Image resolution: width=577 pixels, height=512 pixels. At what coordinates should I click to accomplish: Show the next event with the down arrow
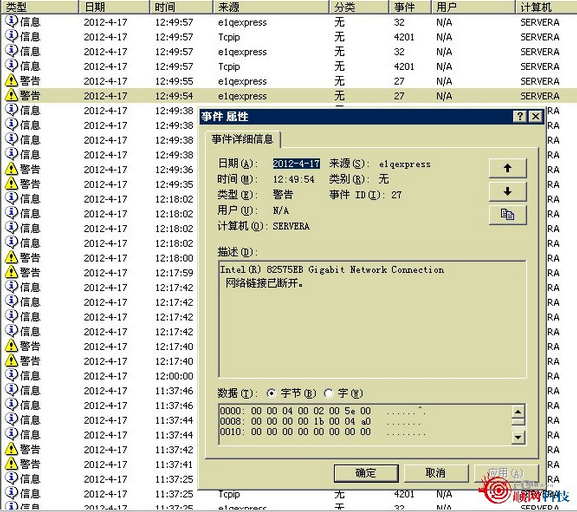pos(507,191)
